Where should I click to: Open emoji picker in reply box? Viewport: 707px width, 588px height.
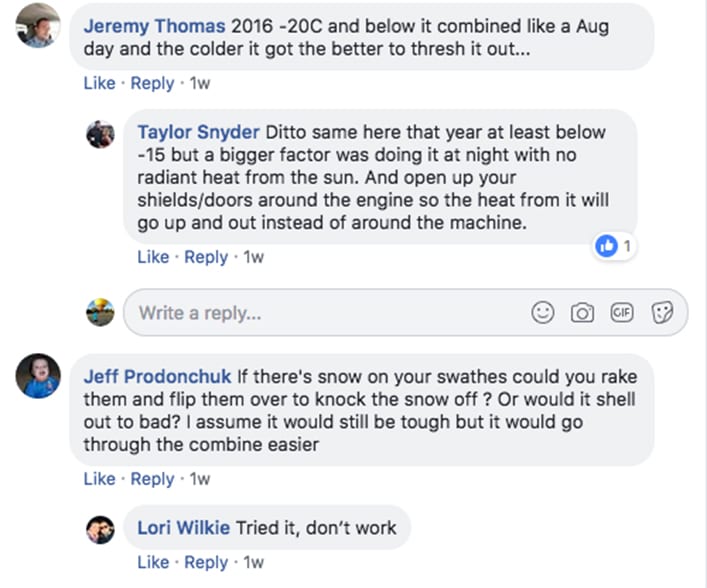(x=543, y=313)
